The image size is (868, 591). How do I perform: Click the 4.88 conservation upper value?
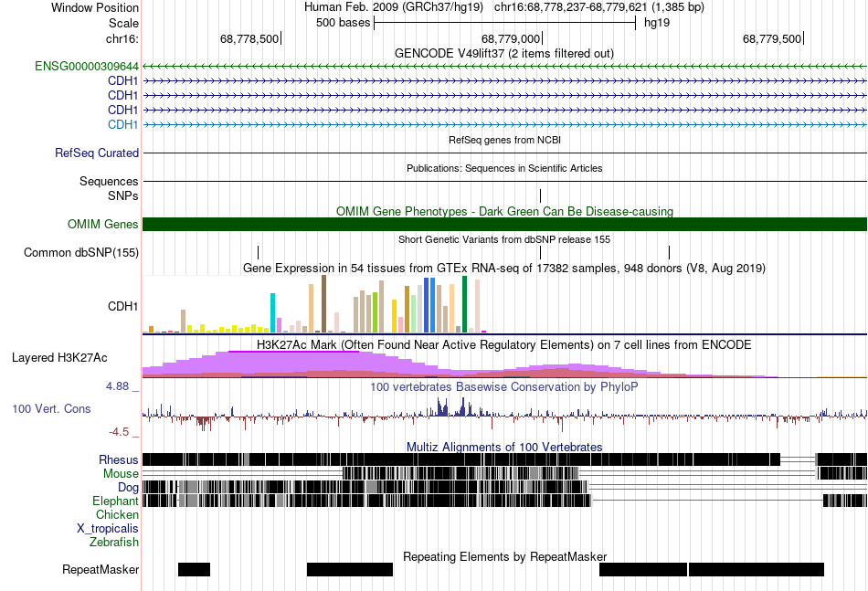click(x=117, y=386)
